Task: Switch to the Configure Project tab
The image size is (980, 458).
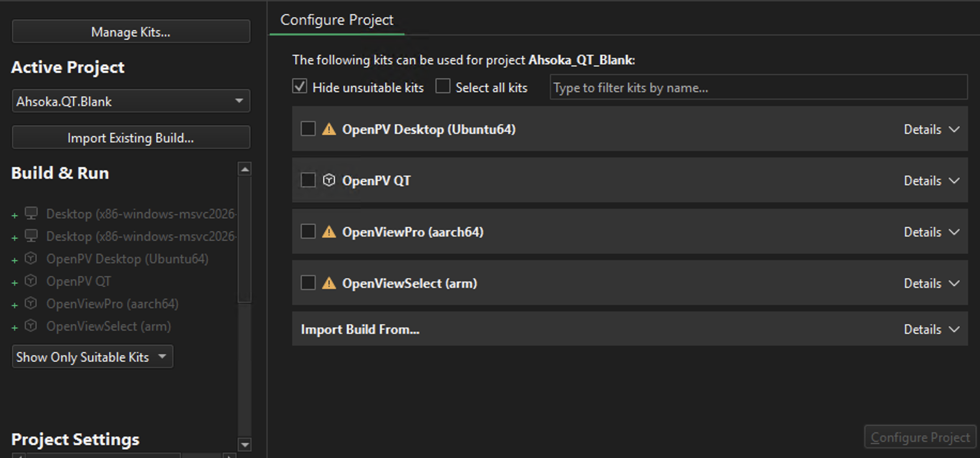Action: point(337,20)
